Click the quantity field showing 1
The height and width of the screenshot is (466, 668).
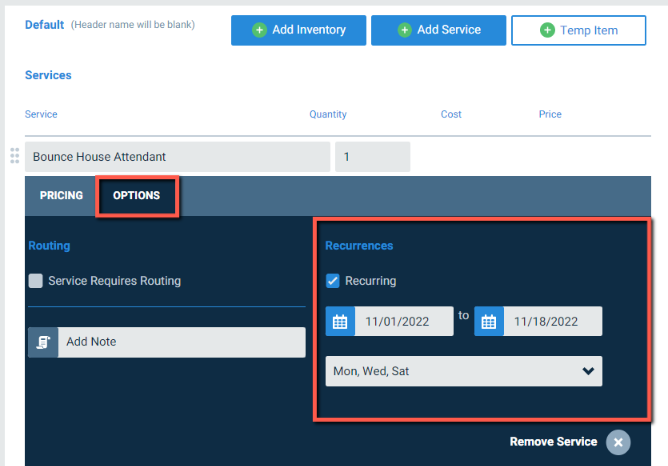[372, 157]
